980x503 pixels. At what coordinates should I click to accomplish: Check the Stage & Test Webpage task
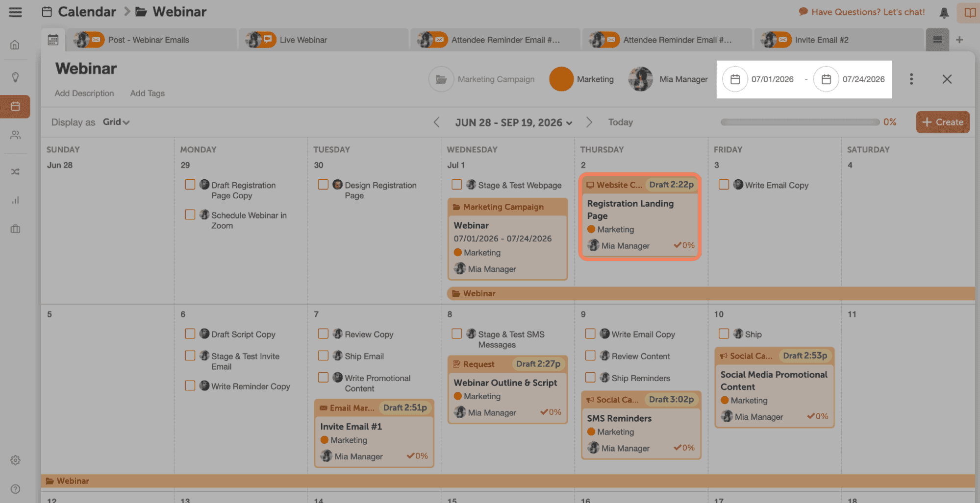pos(456,185)
